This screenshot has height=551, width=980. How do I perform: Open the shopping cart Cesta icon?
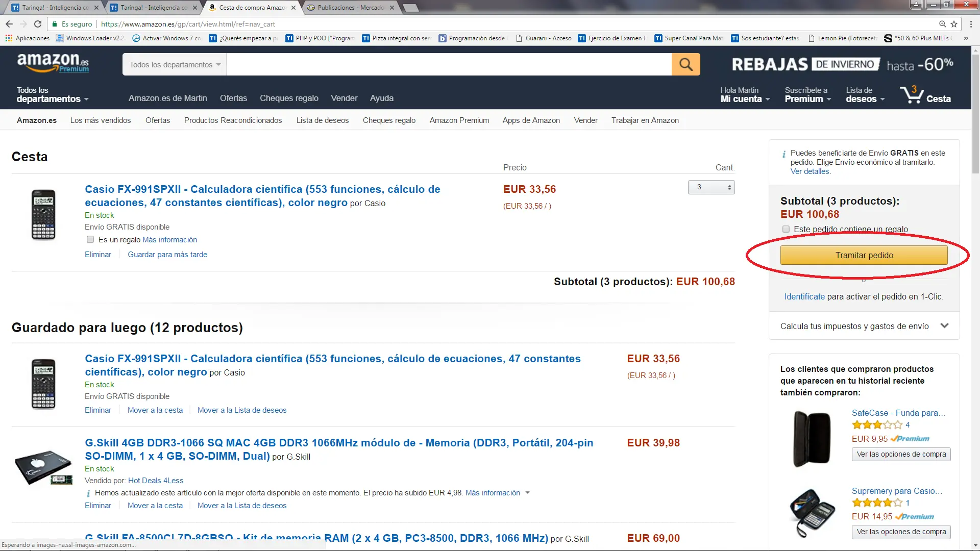click(925, 94)
